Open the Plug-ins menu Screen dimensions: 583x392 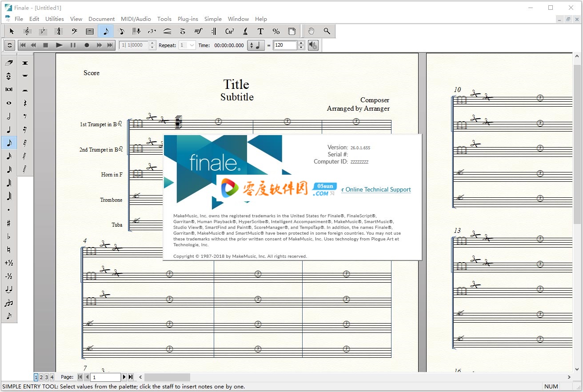188,19
